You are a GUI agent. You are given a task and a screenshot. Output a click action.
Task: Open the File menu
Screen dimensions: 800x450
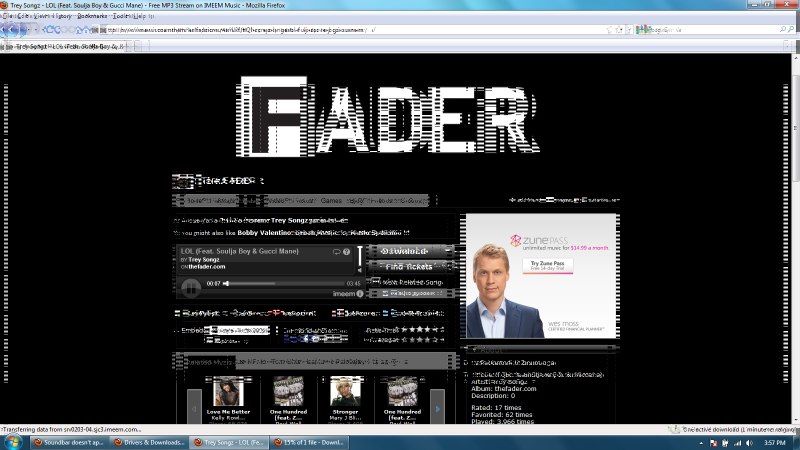pyautogui.click(x=9, y=16)
